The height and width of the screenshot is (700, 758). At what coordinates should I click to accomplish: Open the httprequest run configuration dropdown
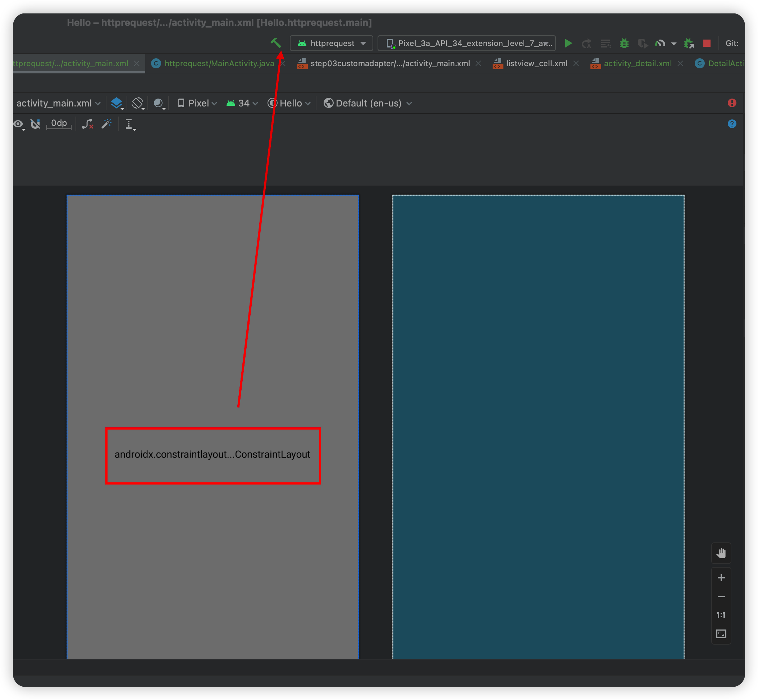coord(331,43)
